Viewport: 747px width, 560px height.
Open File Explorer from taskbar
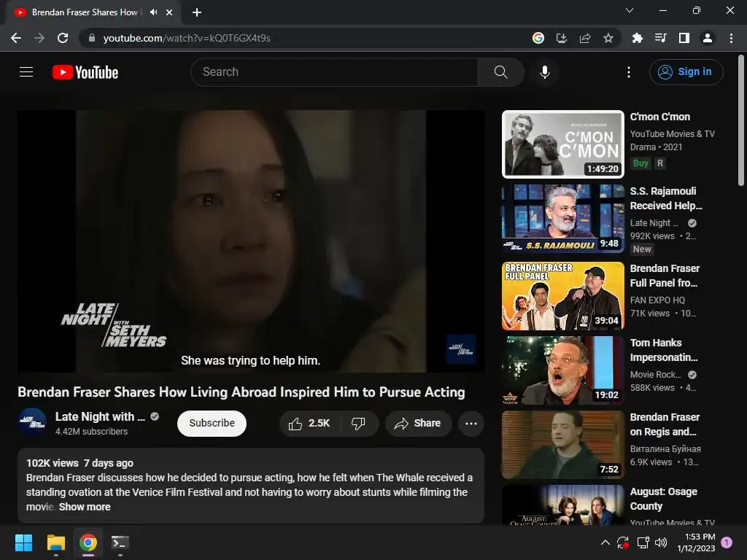pos(55,542)
